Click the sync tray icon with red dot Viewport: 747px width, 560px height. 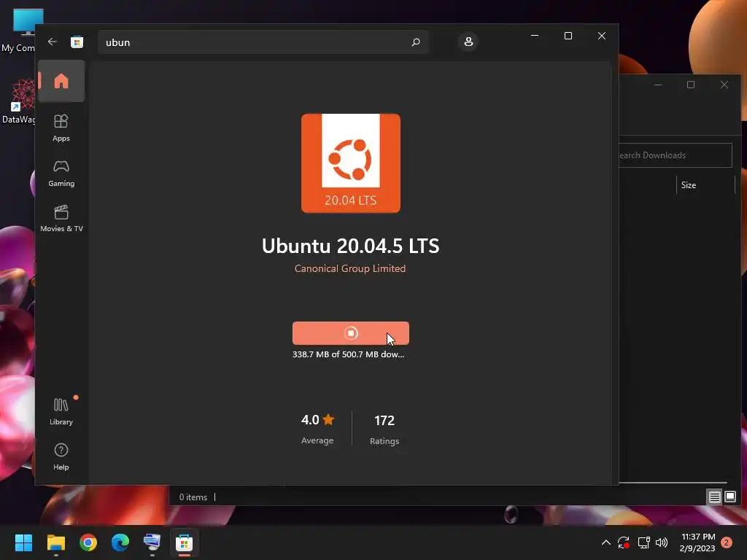point(624,542)
